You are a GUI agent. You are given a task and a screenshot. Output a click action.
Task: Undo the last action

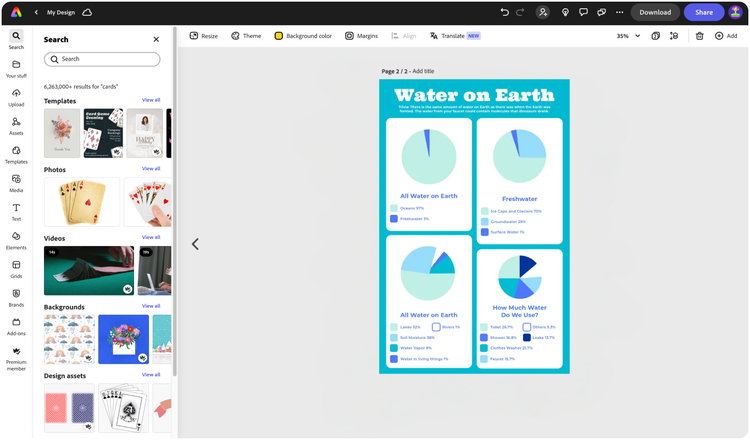coord(504,12)
